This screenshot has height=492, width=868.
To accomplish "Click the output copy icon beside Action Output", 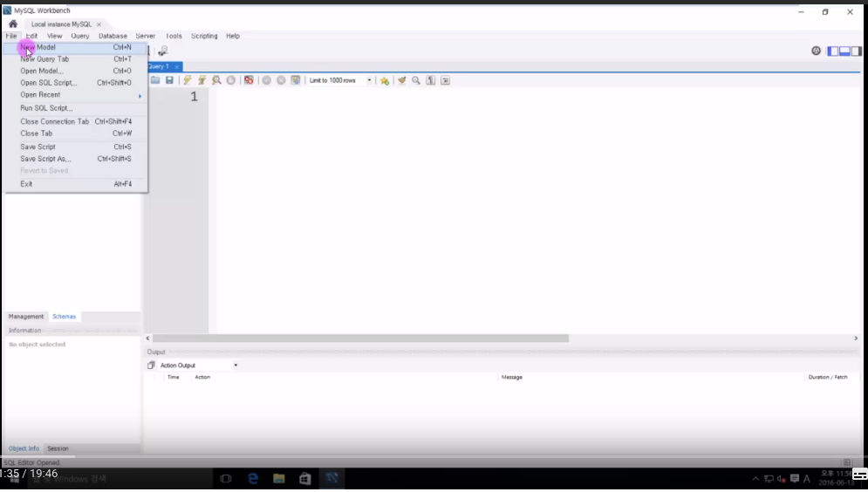I will click(151, 366).
